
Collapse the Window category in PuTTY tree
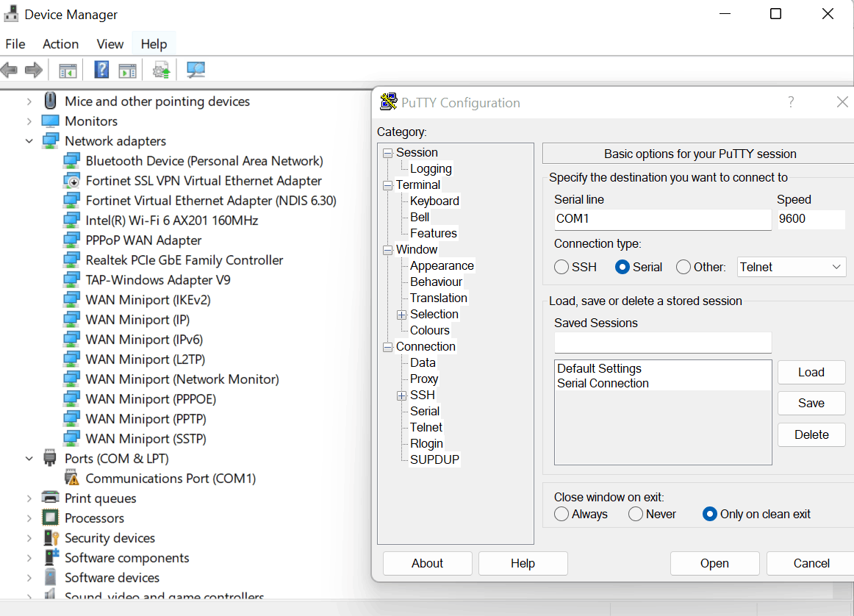point(388,250)
